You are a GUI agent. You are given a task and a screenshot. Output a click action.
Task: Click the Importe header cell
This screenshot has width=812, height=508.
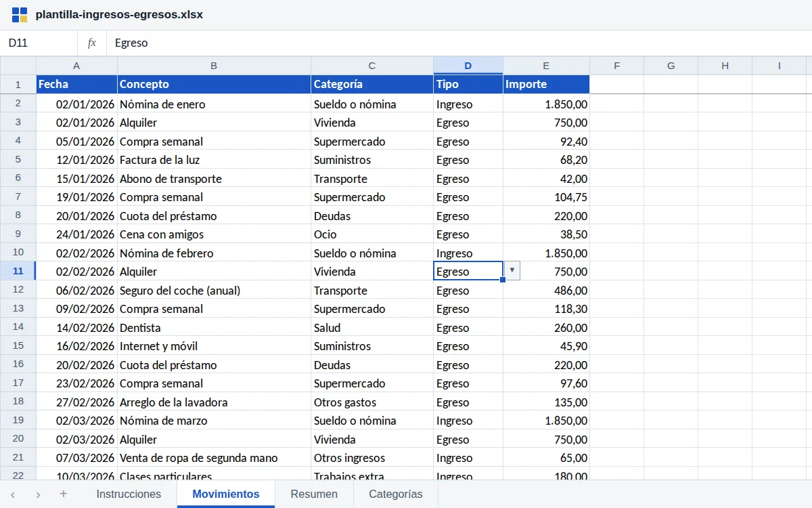(546, 85)
